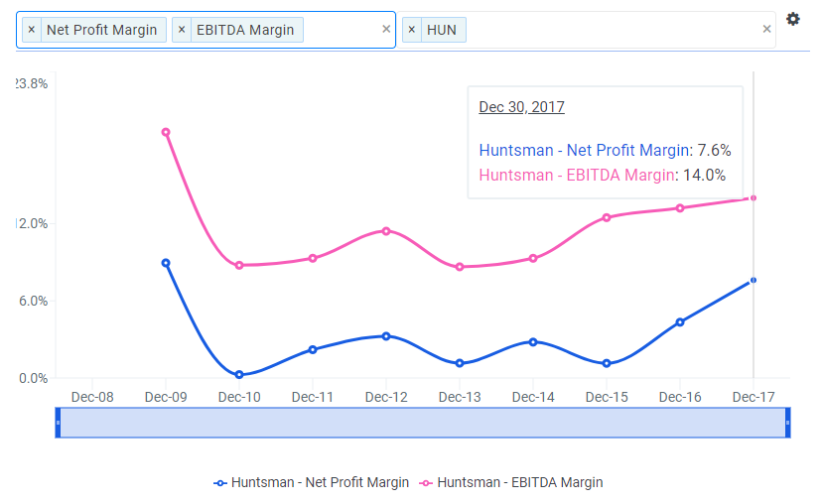The image size is (823, 504).
Task: Select the Dec-17 Net Profit Margin data point
Action: [754, 281]
